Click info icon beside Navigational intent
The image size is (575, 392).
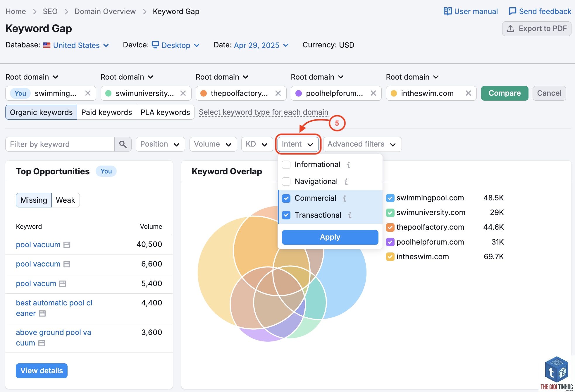tap(346, 182)
